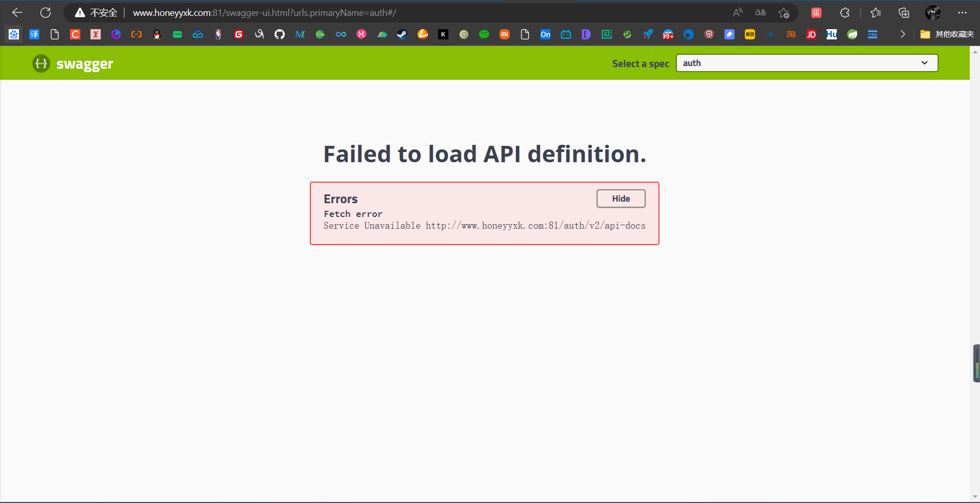Open the green JSON bookmark

tap(177, 34)
